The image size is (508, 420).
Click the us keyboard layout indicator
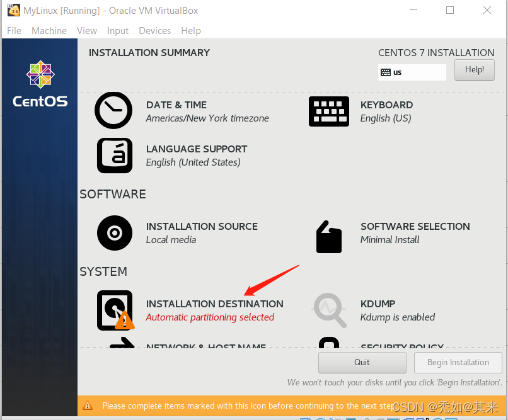click(412, 72)
